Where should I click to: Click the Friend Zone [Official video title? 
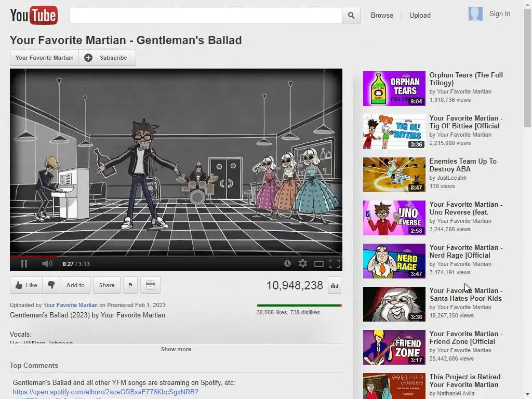coord(465,337)
